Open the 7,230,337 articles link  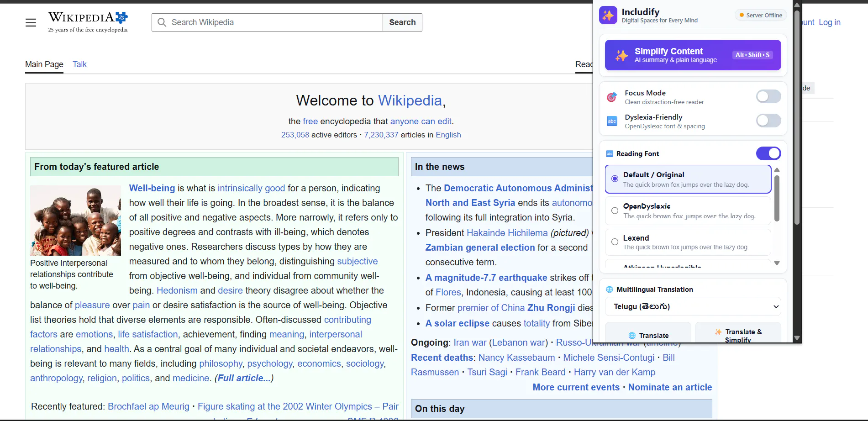point(381,135)
